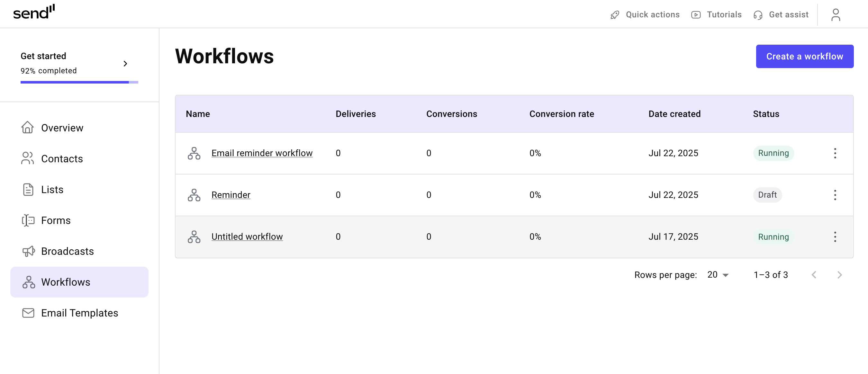Click Quick actions text
Viewport: 868px width, 374px height.
click(653, 15)
